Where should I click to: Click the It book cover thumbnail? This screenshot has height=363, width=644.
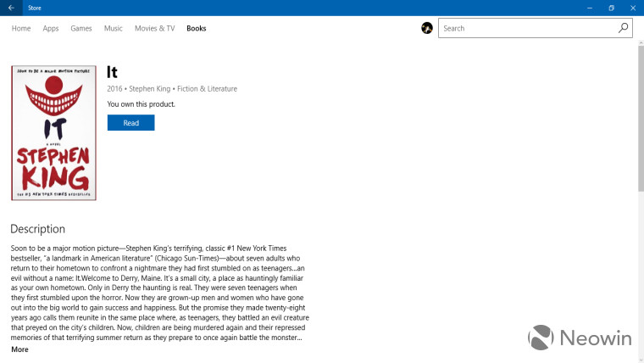coord(53,133)
